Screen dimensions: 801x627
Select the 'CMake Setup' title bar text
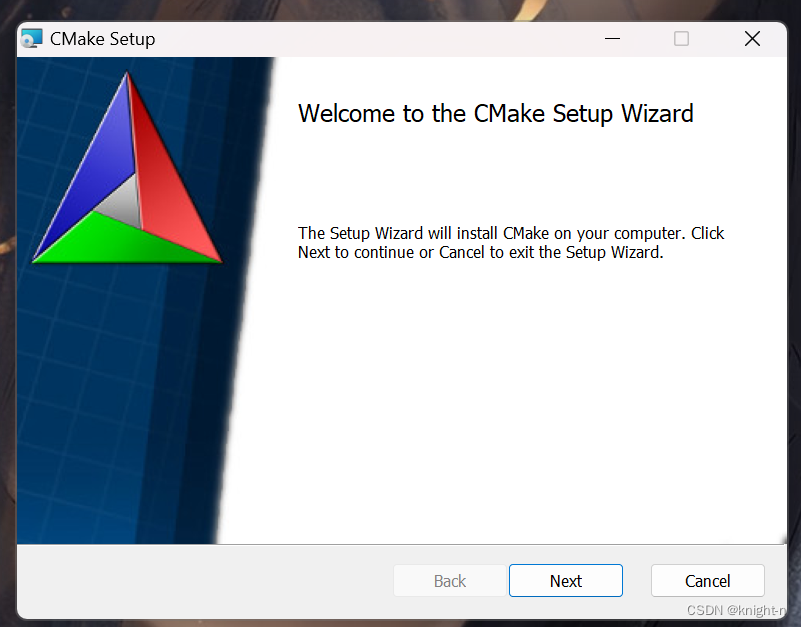(104, 38)
